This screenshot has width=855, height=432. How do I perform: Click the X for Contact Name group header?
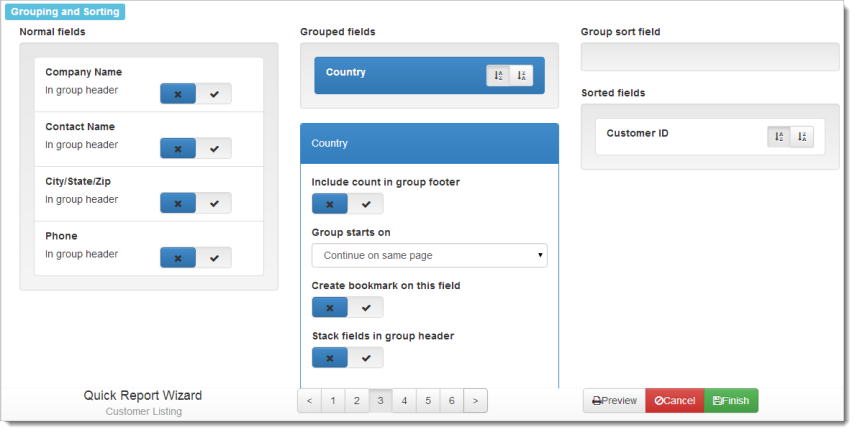[x=178, y=149]
